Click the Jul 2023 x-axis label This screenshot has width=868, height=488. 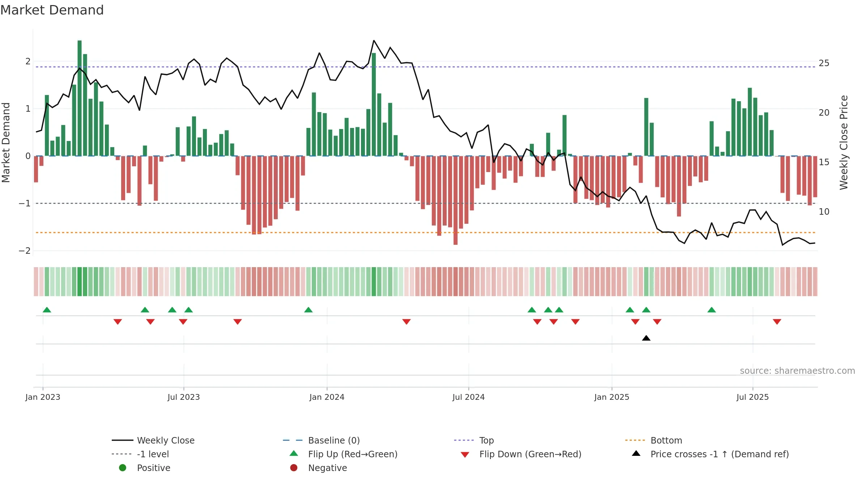[x=184, y=397]
